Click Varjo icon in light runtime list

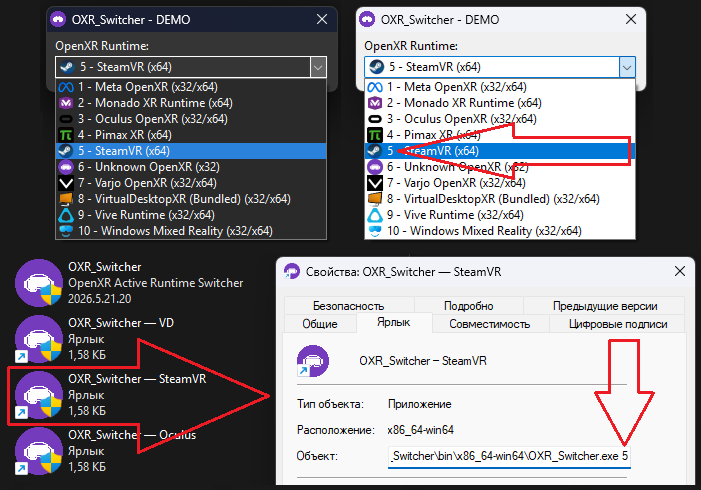375,183
